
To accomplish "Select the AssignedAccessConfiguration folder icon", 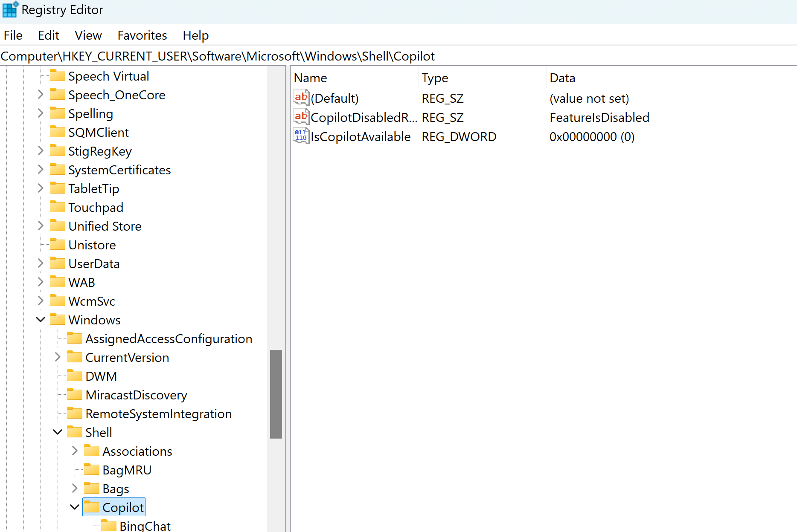I will (x=75, y=338).
